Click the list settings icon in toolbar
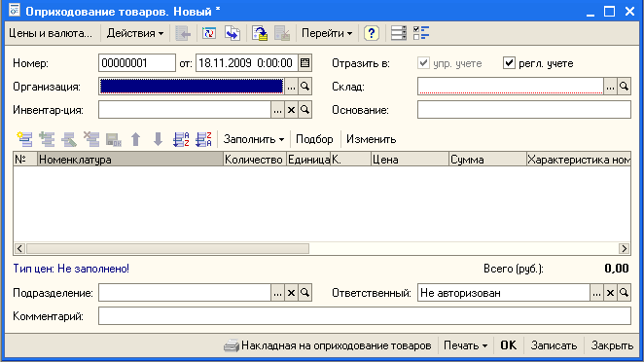This screenshot has width=644, height=362. [x=399, y=33]
